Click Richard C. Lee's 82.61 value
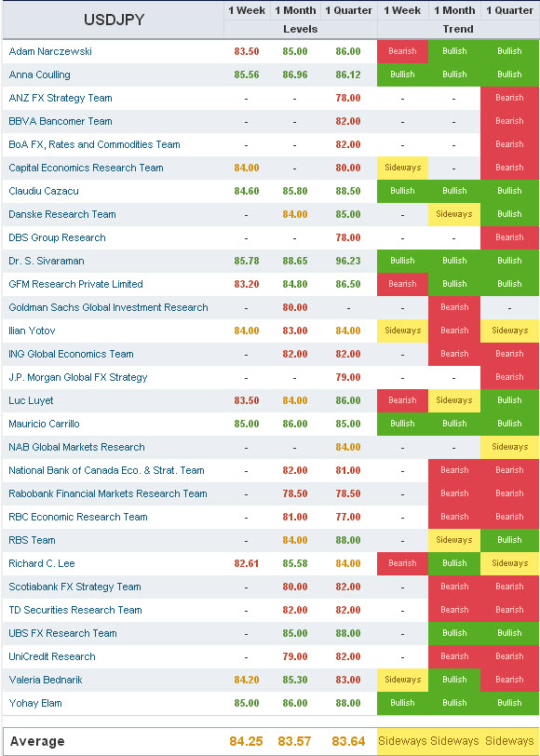Viewport: 540px width, 756px height. pos(247,563)
